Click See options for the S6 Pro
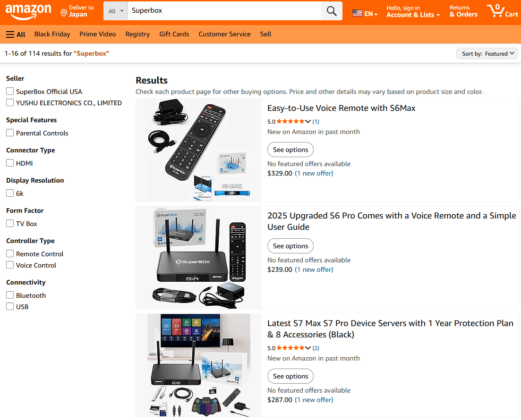This screenshot has width=521, height=420. click(x=290, y=246)
